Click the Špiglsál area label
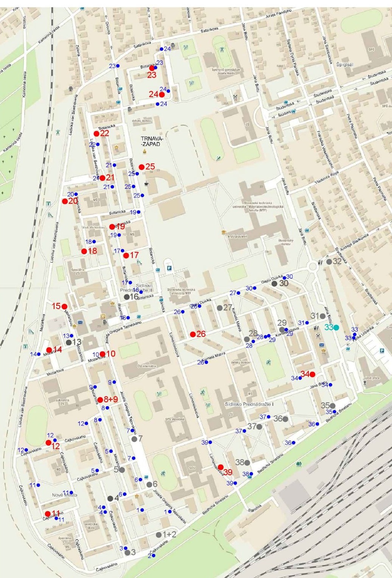392x578 pixels. coord(345,64)
